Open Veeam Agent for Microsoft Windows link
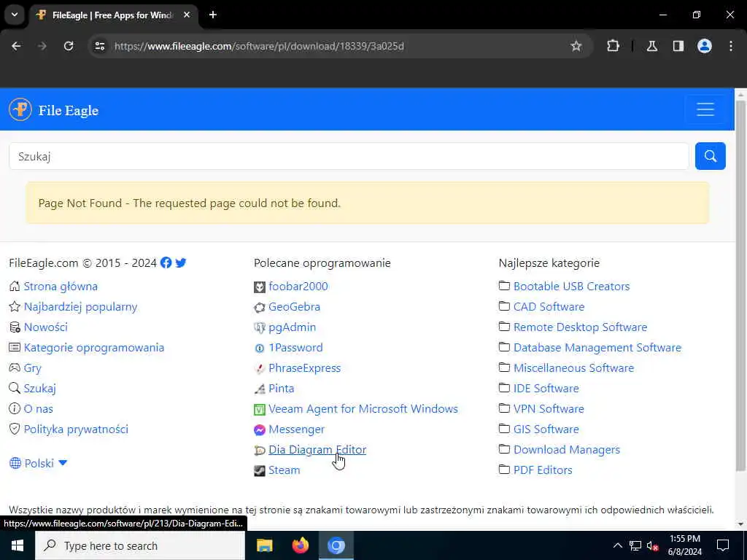Viewport: 747px width, 560px height. click(363, 409)
